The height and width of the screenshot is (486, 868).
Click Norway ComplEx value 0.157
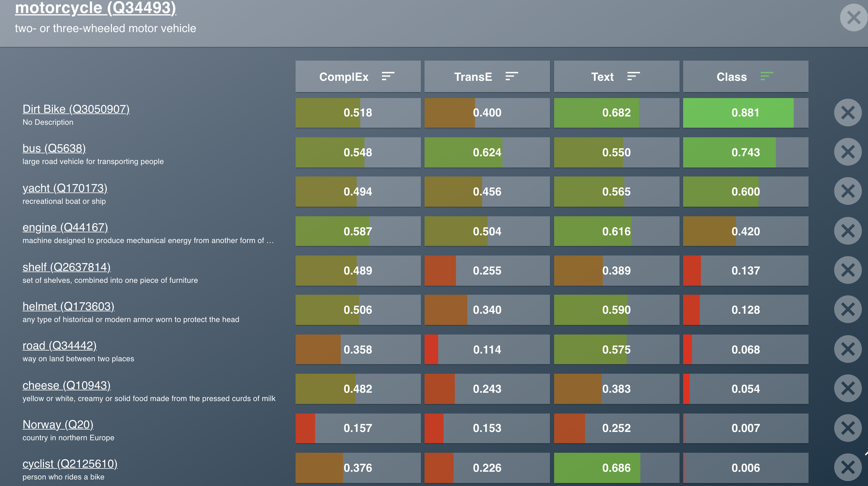(x=358, y=428)
